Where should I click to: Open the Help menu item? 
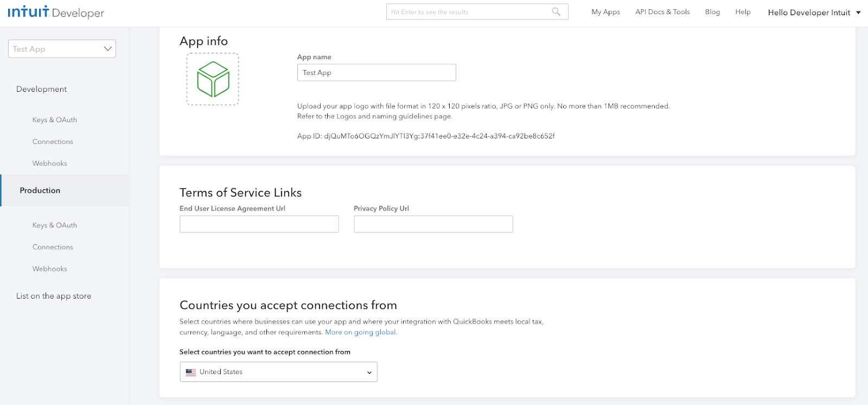(743, 12)
